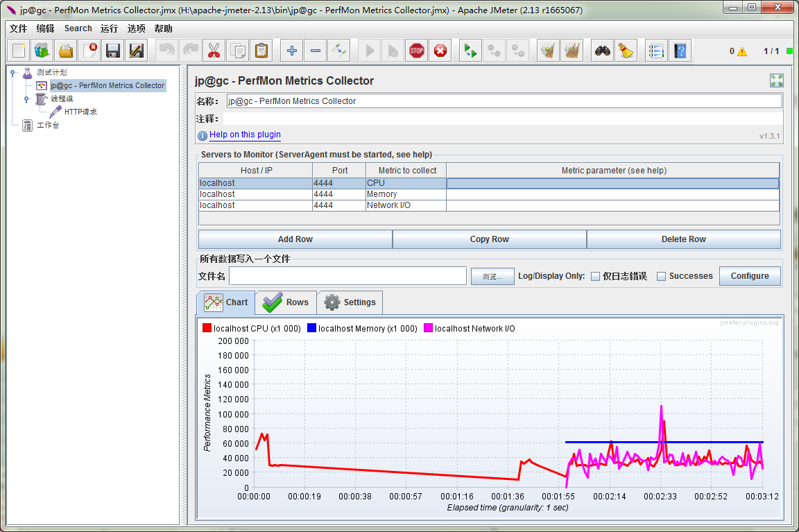Collapse the 测试计划 tree node
The height and width of the screenshot is (532, 799).
click(12, 72)
